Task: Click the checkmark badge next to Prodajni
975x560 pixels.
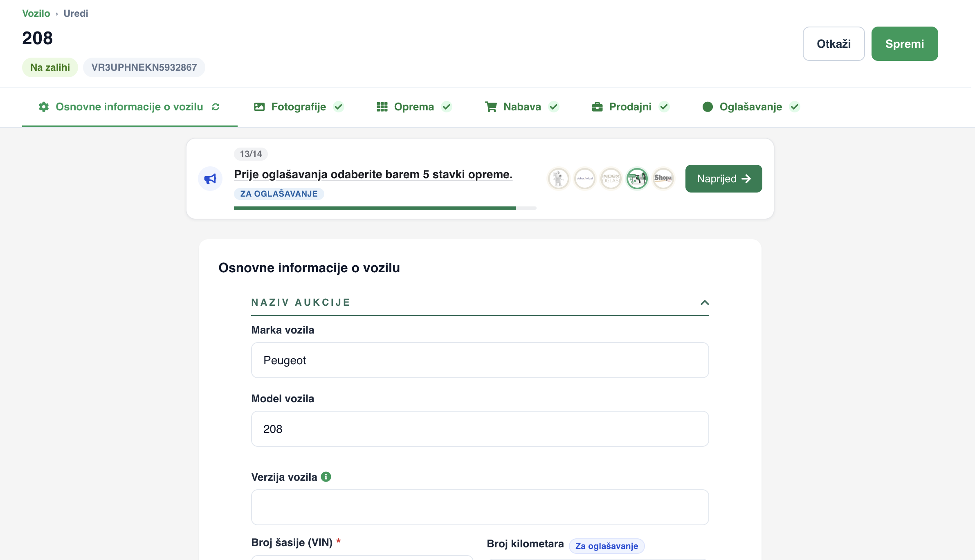Action: (664, 107)
